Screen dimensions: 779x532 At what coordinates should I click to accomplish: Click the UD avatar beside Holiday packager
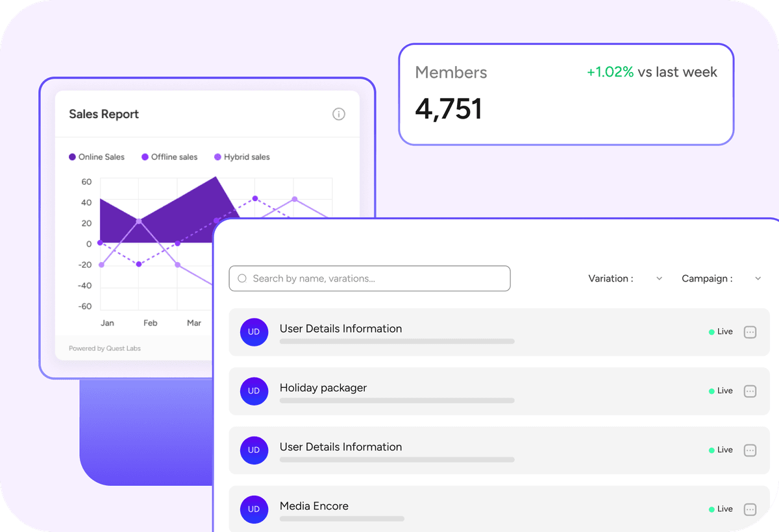pos(254,391)
